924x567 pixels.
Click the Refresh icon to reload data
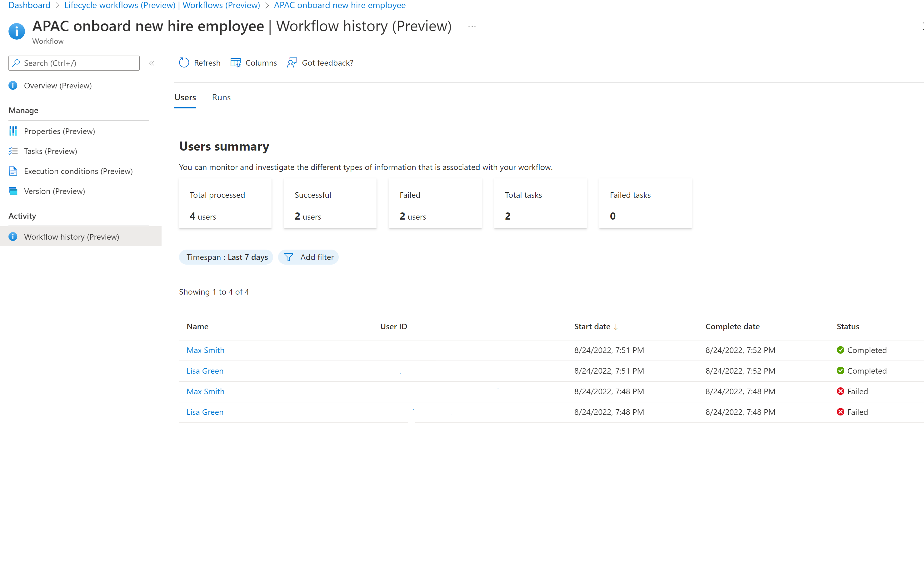coord(184,63)
